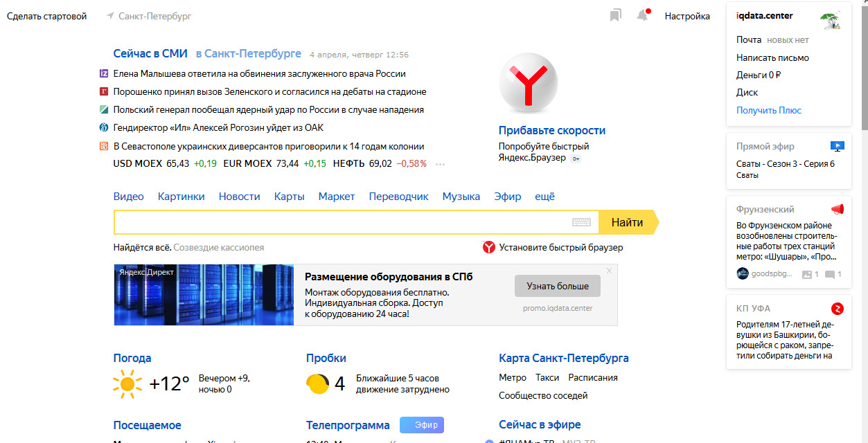Image resolution: width=868 pixels, height=443 pixels.
Task: Expand more services via ещё
Action: (x=545, y=197)
